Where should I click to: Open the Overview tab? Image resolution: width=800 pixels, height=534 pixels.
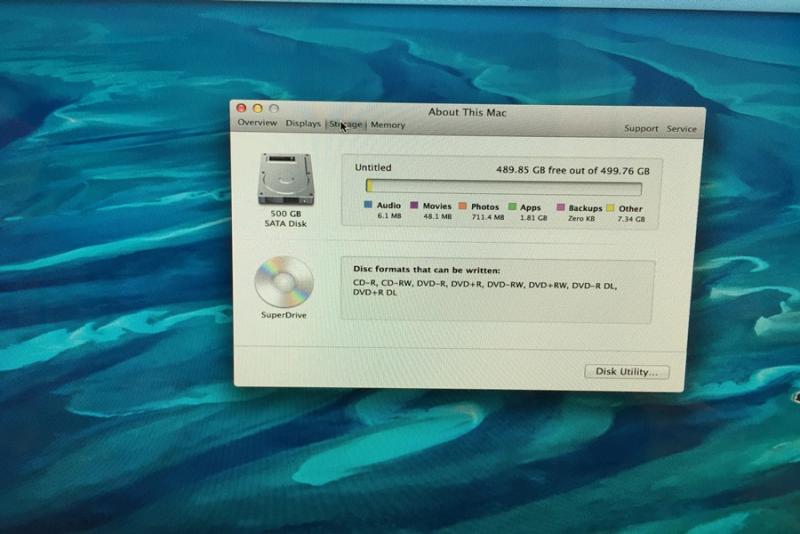(257, 122)
